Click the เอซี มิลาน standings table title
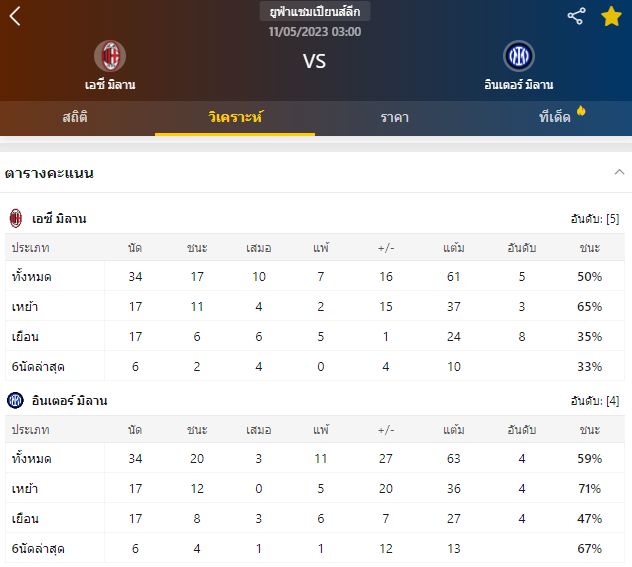This screenshot has width=632, height=567. [59, 218]
